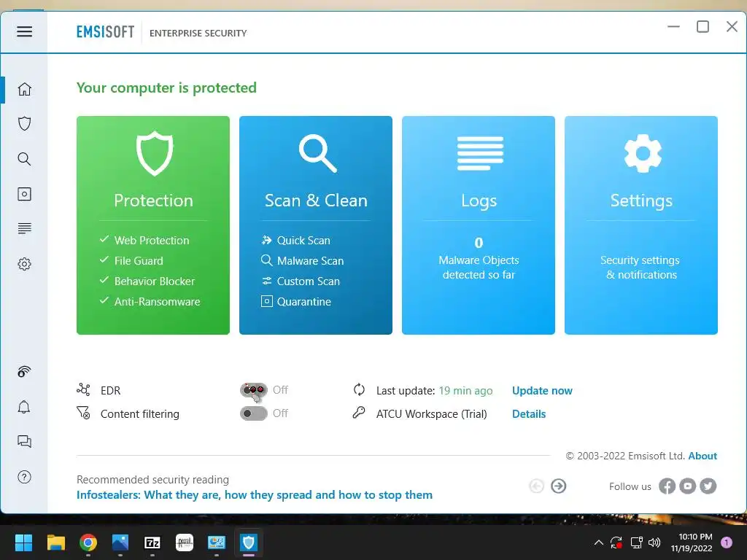This screenshot has width=747, height=560.
Task: Open Web Protection settings
Action: point(152,241)
